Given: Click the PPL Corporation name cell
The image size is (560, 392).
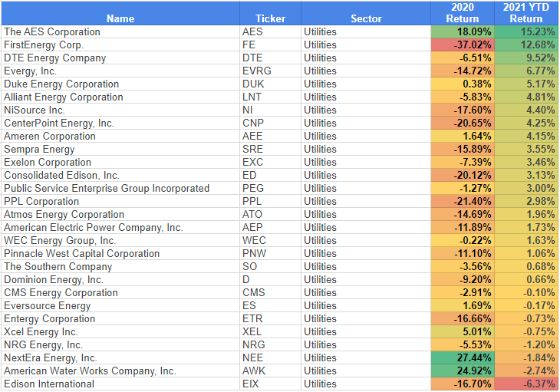Looking at the screenshot, I should pos(120,201).
